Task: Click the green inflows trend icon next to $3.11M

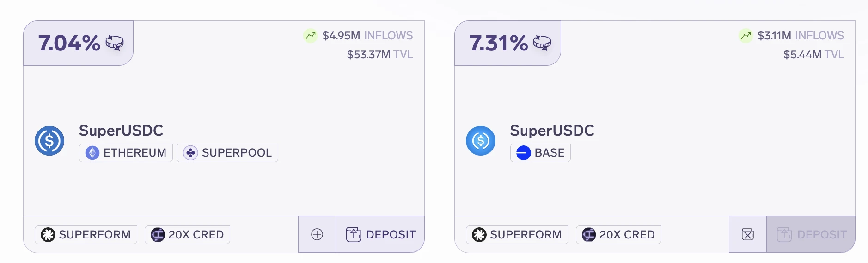Action: point(746,36)
